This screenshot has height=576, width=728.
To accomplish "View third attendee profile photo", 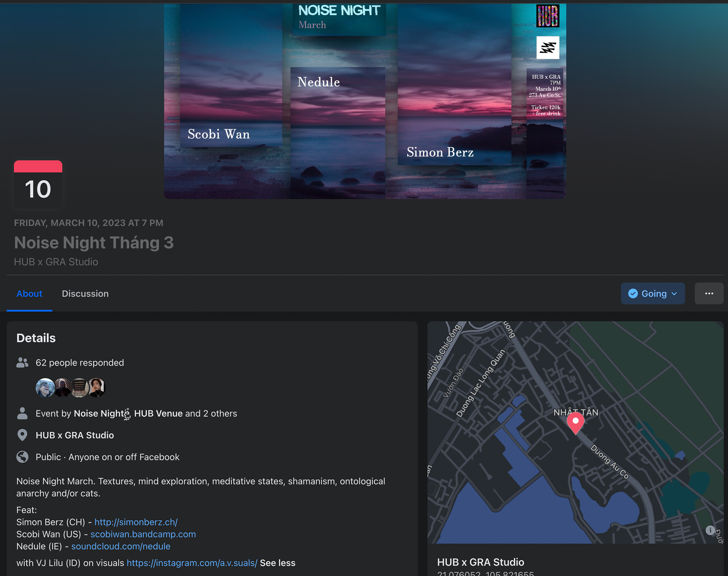I will click(79, 388).
